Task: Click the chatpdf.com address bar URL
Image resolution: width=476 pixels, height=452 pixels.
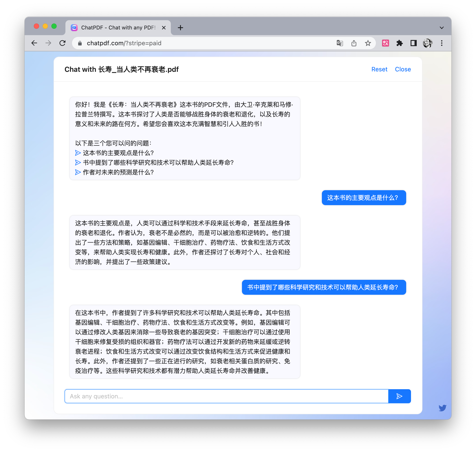Action: (124, 43)
